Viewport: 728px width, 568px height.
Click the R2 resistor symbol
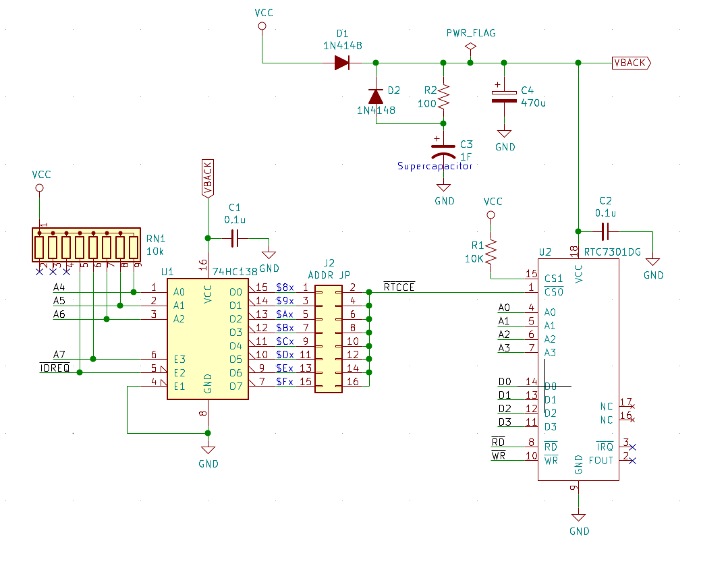click(443, 96)
